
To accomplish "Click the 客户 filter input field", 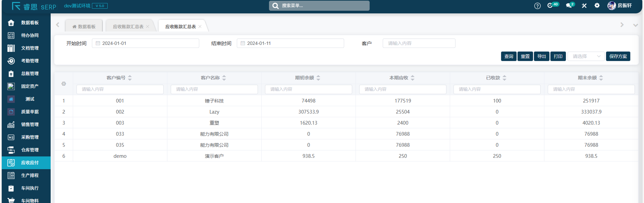I will point(419,43).
